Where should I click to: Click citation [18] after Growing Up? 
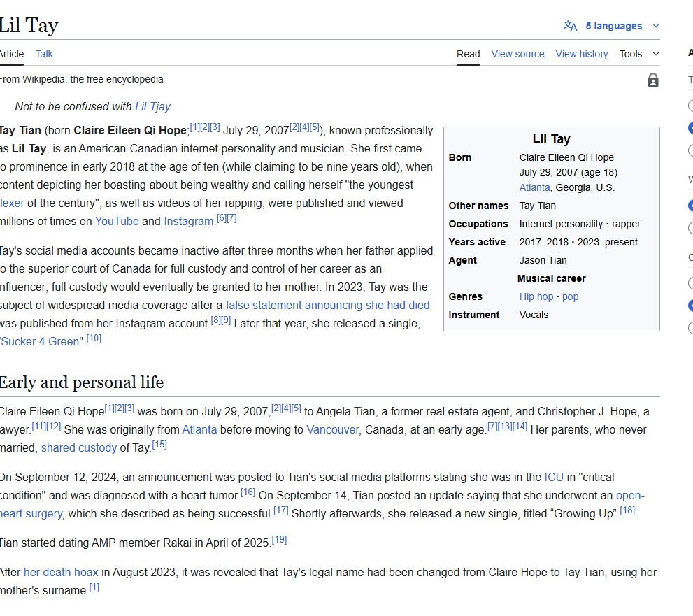click(627, 510)
